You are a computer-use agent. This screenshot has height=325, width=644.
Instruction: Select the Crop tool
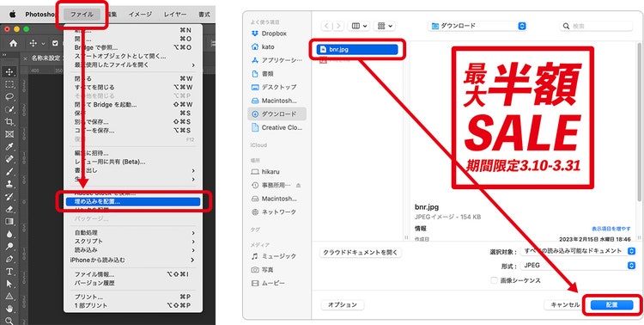(x=9, y=122)
